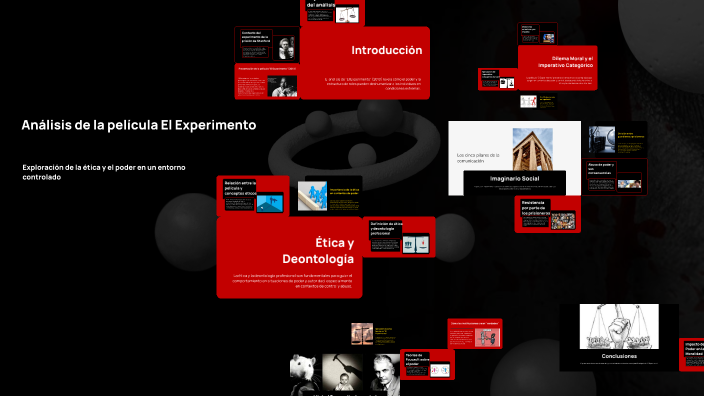This screenshot has width=704, height=396.
Task: Open the subtopic about power and its instruments
Action: click(x=615, y=177)
